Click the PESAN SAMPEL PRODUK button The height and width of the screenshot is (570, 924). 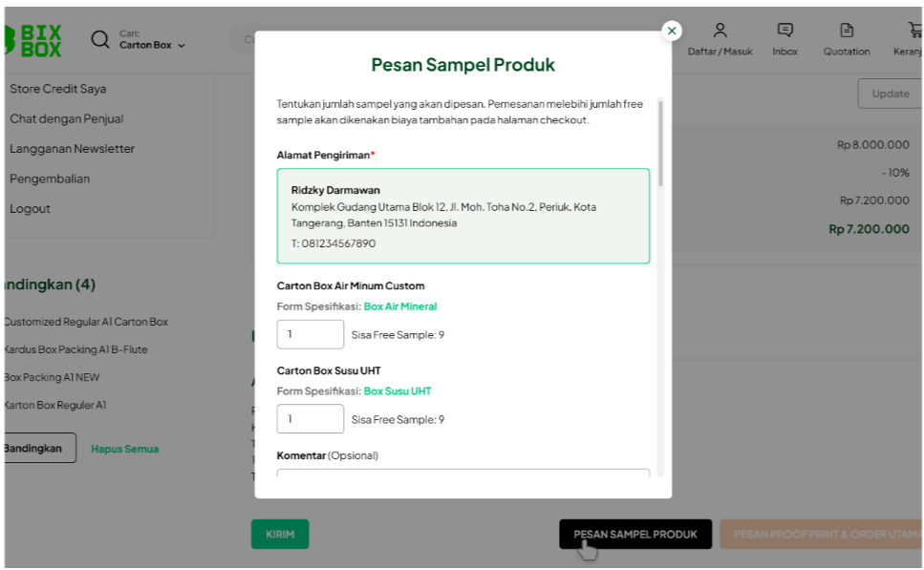634,535
